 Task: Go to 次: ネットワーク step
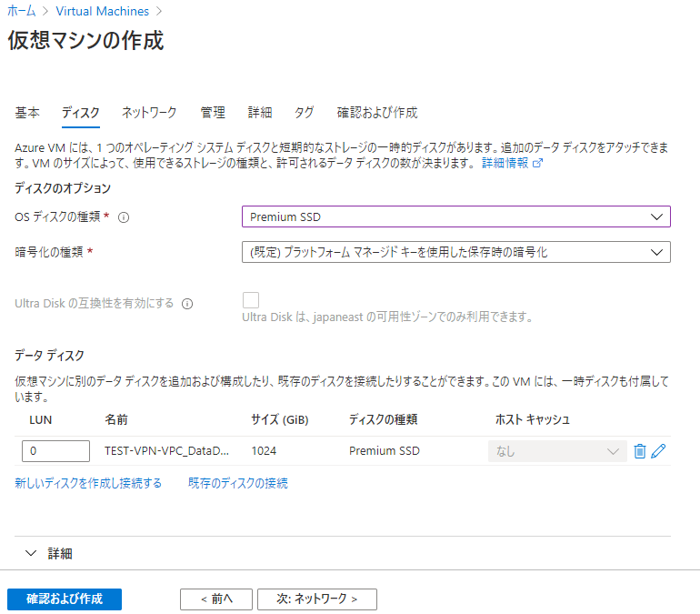click(317, 599)
